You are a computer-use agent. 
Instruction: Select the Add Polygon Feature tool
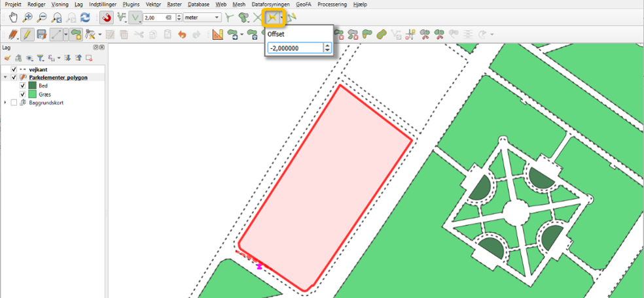click(76, 35)
